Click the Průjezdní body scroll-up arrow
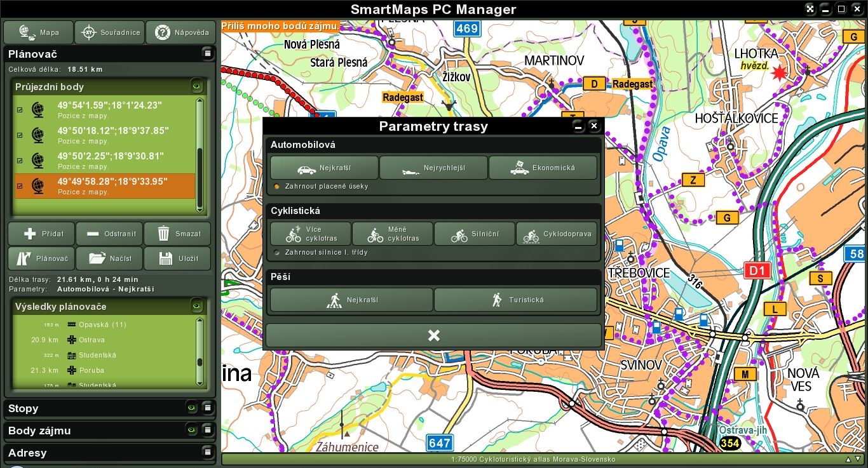The image size is (868, 468). click(x=200, y=102)
